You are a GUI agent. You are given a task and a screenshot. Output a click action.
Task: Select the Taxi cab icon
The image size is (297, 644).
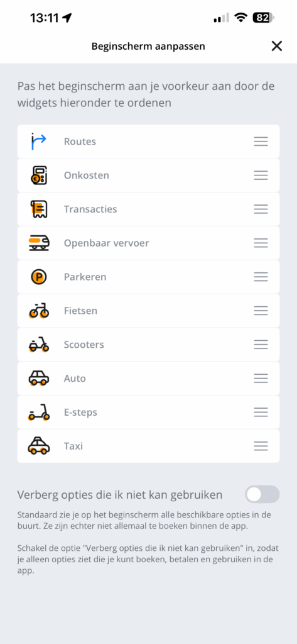click(x=39, y=446)
